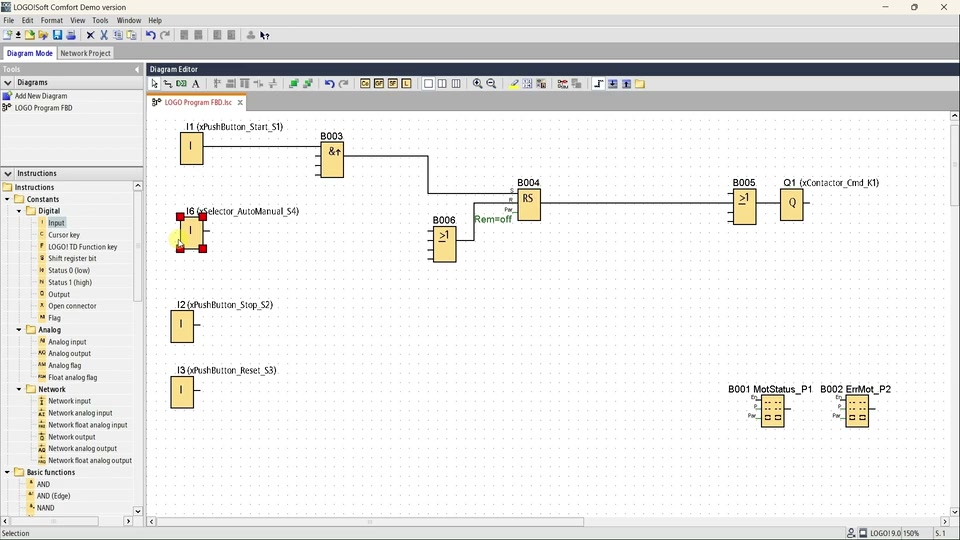Open the L data log functions icon
The width and height of the screenshot is (960, 540).
(x=407, y=84)
